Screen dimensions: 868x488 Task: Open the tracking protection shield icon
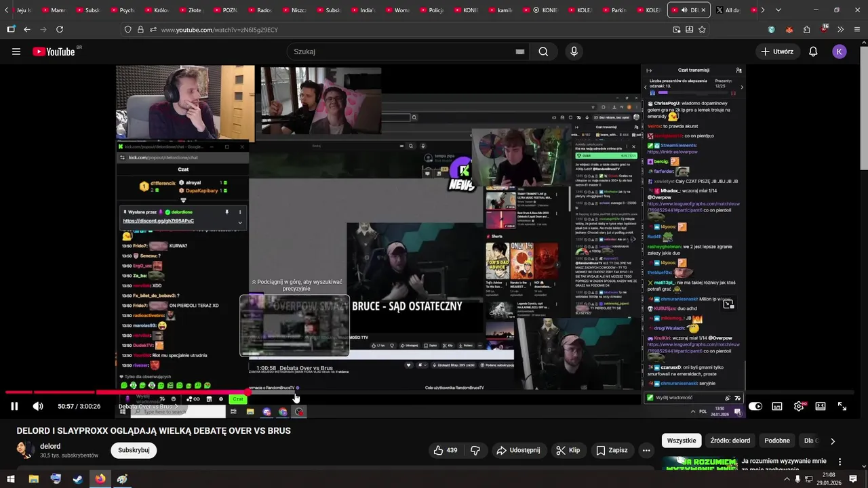(x=127, y=30)
